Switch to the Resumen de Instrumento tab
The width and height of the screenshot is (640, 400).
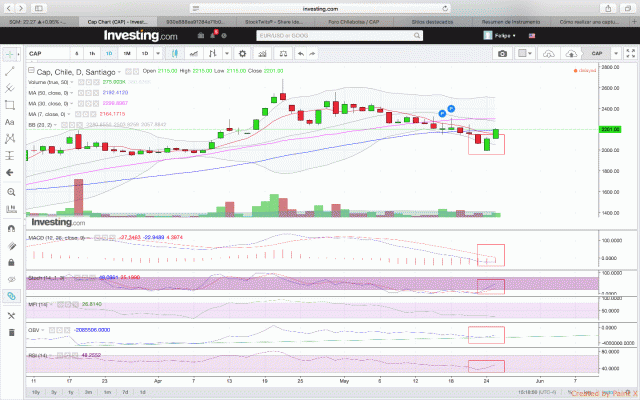[x=511, y=22]
